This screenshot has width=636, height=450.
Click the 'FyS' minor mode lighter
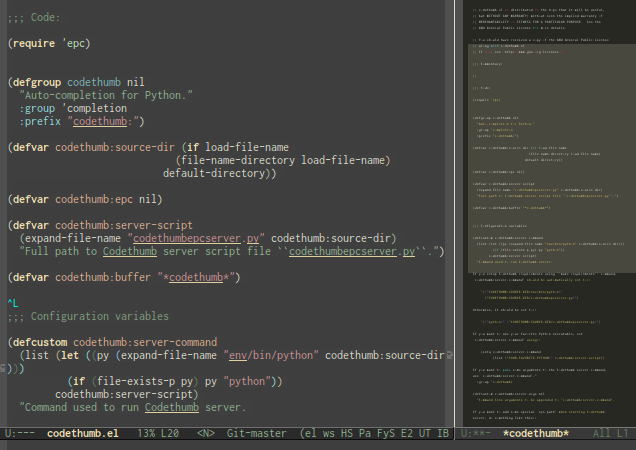[386, 433]
